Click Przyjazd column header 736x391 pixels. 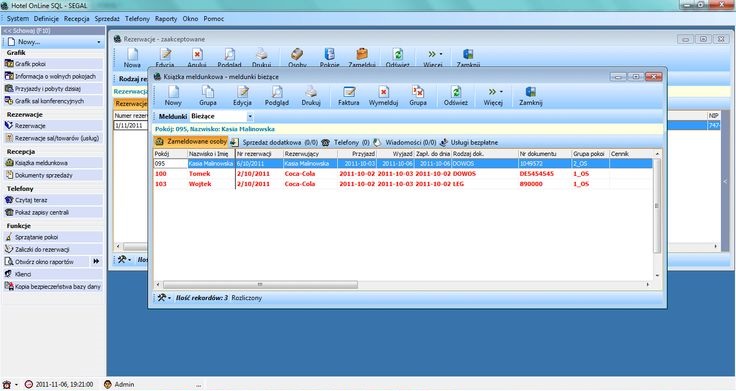point(357,153)
